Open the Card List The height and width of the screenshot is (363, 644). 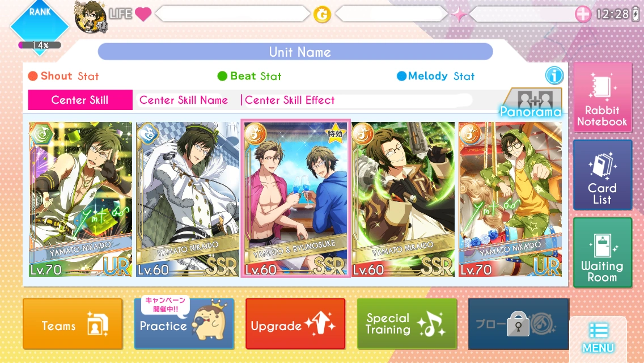603,175
